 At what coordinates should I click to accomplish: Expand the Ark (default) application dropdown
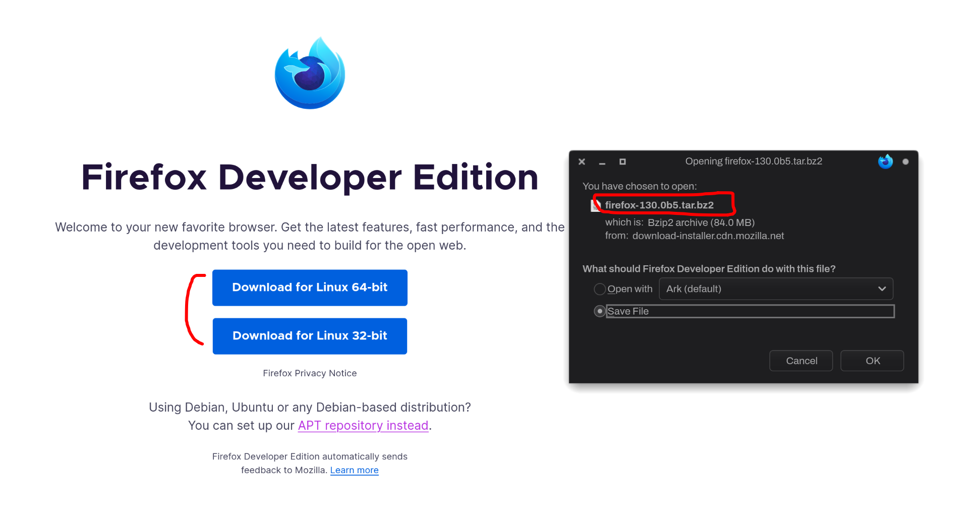click(776, 289)
